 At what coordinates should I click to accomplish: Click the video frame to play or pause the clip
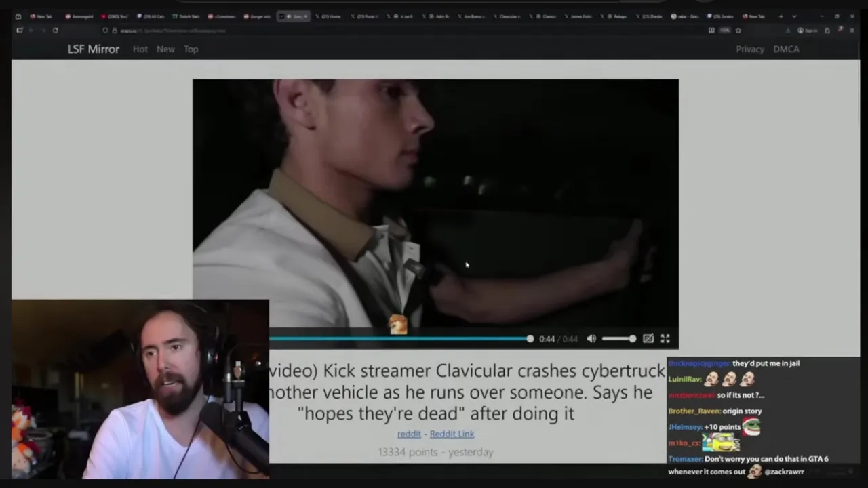click(x=435, y=203)
